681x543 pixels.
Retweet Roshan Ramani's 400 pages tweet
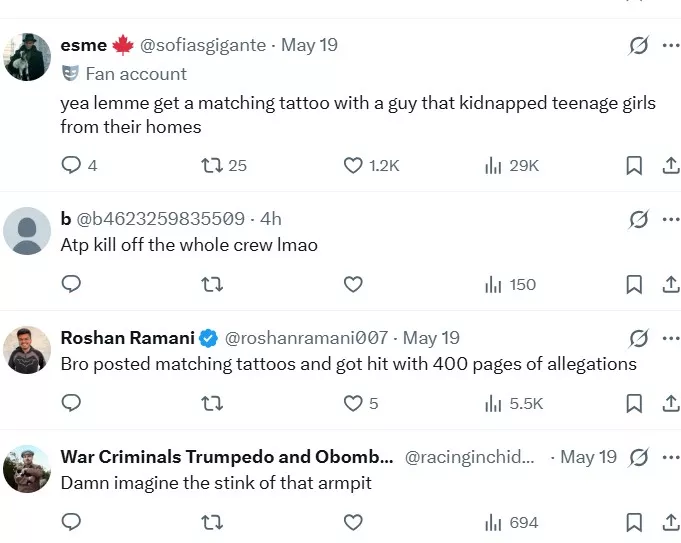(x=212, y=404)
